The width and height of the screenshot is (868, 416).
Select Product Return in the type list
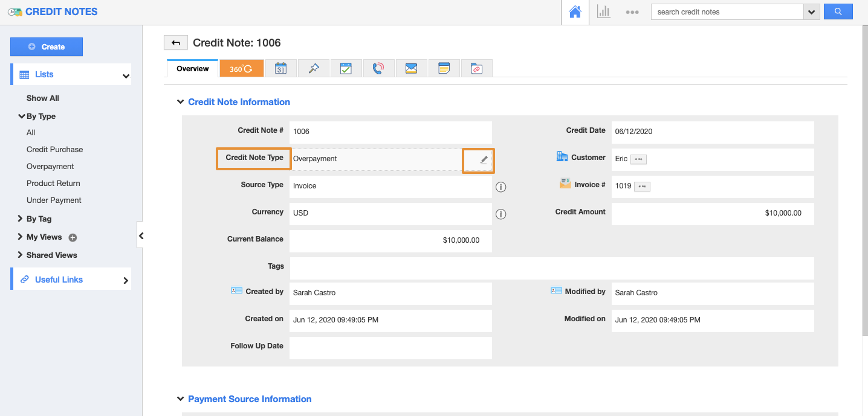coord(53,184)
